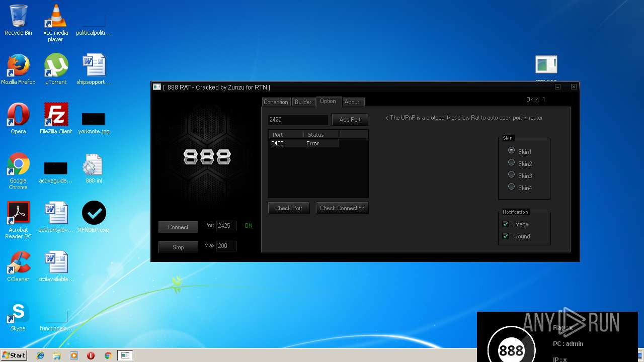Launch Google Chrome desktop shortcut

tap(18, 171)
